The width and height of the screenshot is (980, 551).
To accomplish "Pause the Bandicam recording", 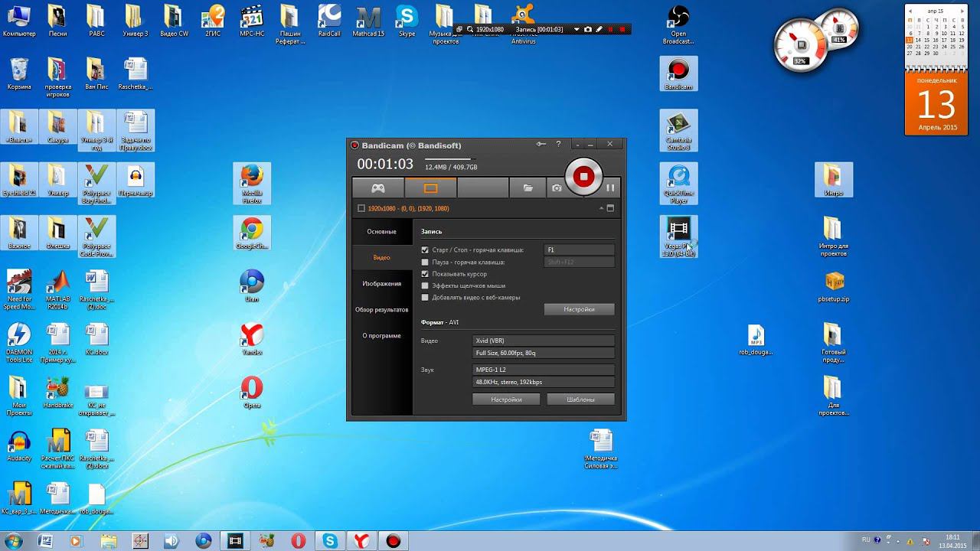I will (610, 187).
